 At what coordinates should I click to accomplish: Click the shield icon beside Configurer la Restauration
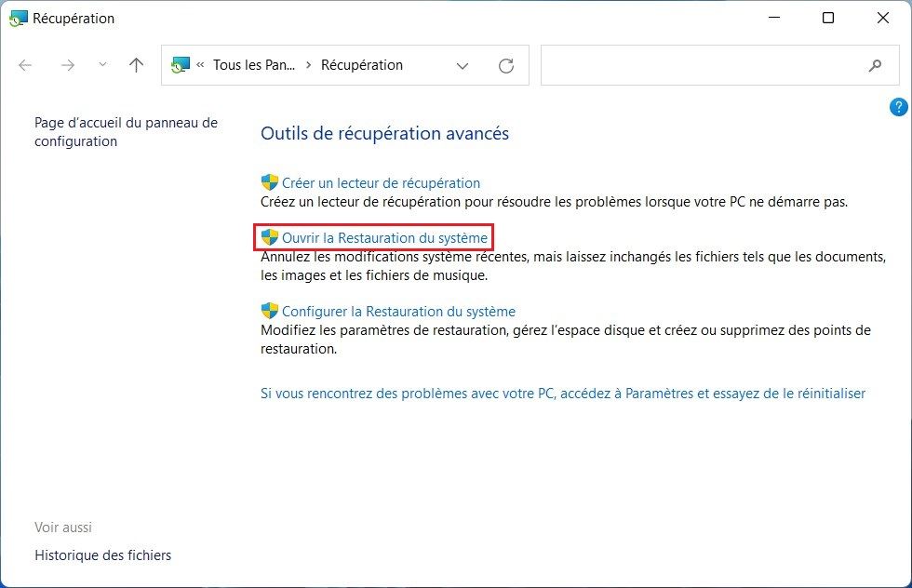point(270,311)
